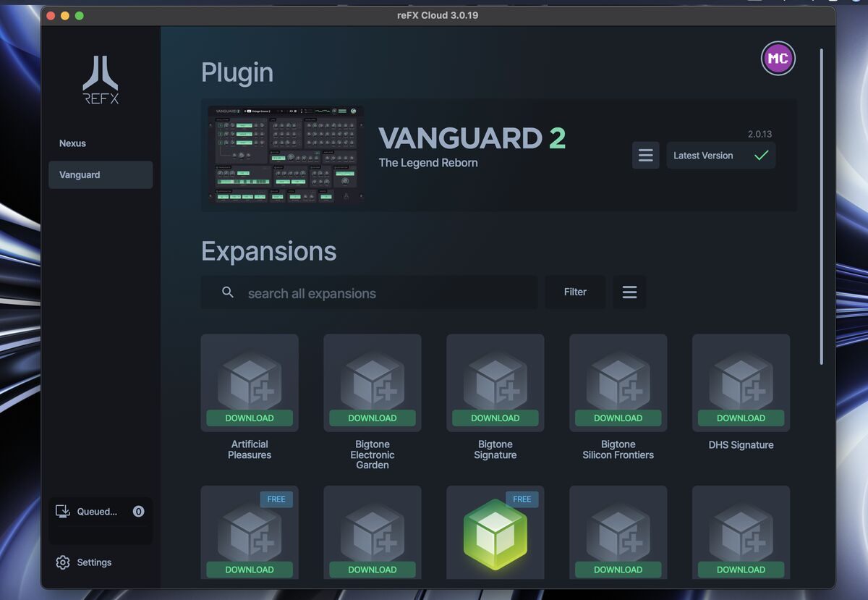The image size is (868, 600).
Task: Open the Vanguard 2 plugin screenshot thumbnail
Action: click(x=286, y=155)
